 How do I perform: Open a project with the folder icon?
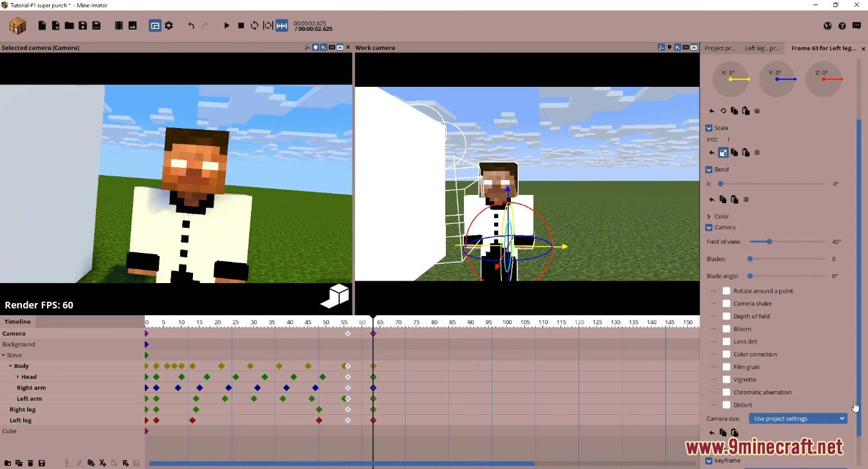point(69,26)
